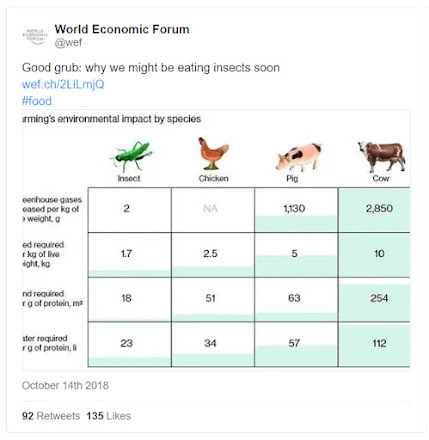This screenshot has height=440, width=429.
Task: Click the chicken water required cell 34
Action: [x=213, y=344]
